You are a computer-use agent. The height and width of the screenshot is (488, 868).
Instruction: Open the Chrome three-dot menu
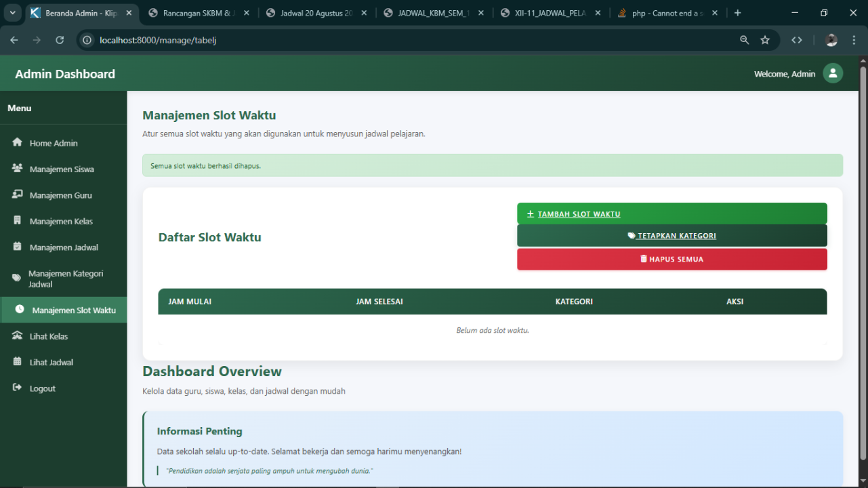pyautogui.click(x=854, y=40)
